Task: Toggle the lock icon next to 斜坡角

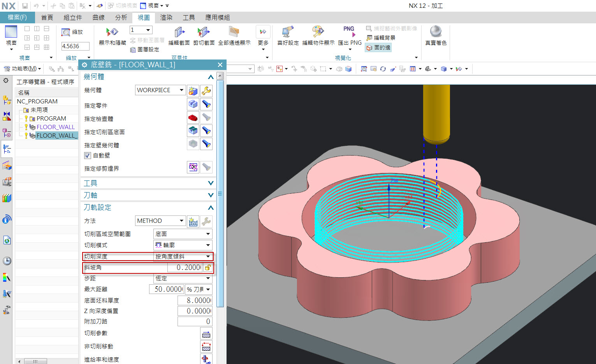Action: [x=208, y=268]
